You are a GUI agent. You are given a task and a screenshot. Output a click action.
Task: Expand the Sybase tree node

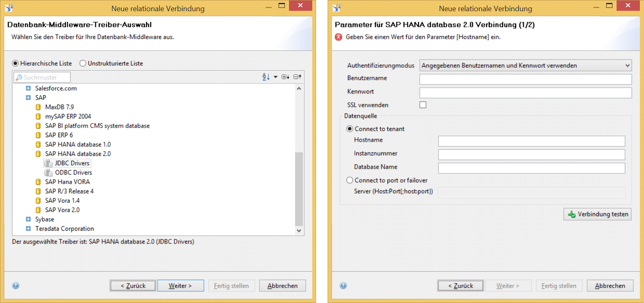[x=28, y=219]
